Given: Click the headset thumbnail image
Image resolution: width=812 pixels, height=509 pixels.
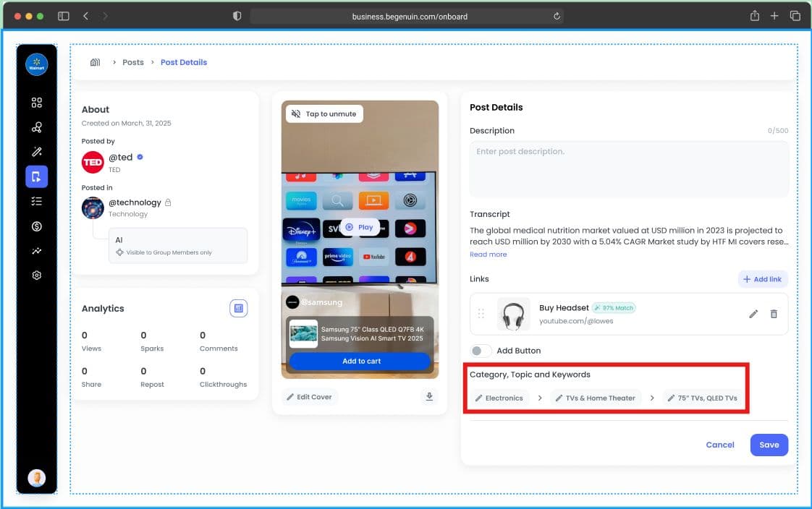Looking at the screenshot, I should [513, 314].
